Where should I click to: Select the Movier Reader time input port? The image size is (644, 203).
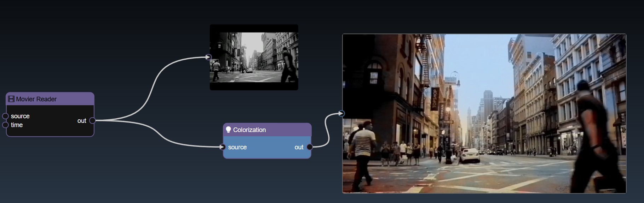click(5, 125)
